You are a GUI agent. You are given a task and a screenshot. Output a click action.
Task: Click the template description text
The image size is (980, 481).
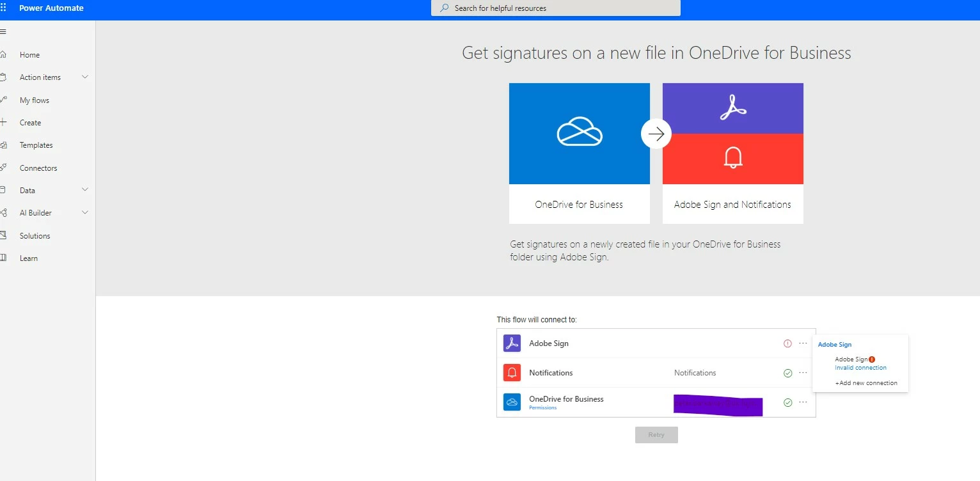(645, 251)
